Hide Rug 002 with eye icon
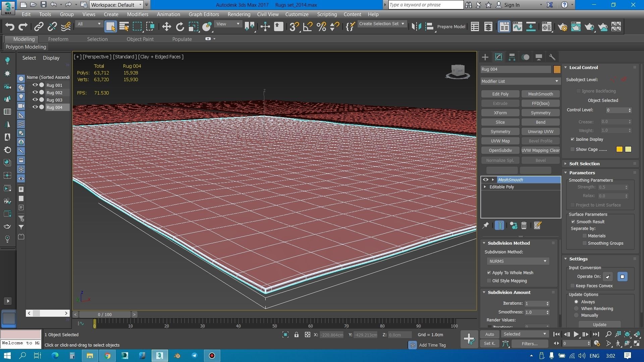Viewport: 644px width, 362px height. [x=35, y=93]
